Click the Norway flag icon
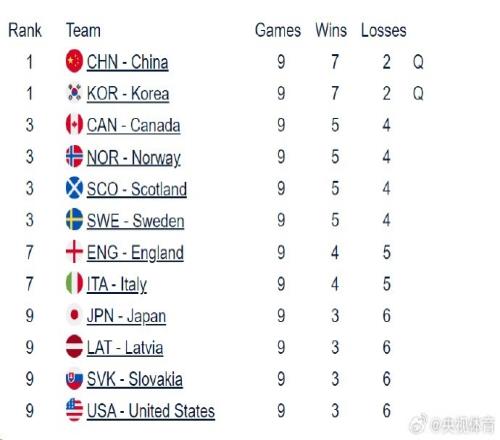The width and height of the screenshot is (500, 440). pos(74,156)
